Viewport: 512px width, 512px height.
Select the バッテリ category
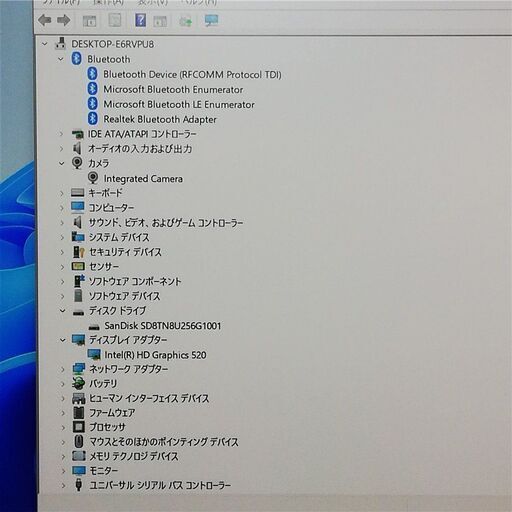coord(103,384)
